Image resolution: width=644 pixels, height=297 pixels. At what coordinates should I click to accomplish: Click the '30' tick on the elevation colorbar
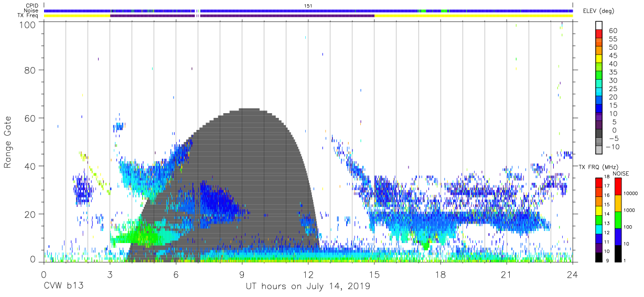coord(613,81)
